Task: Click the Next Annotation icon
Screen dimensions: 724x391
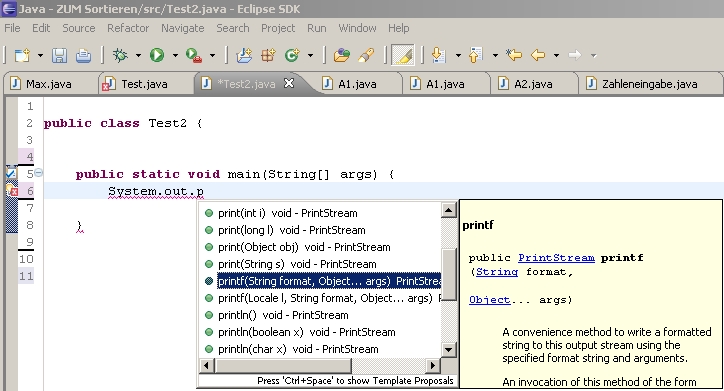Action: (x=438, y=55)
